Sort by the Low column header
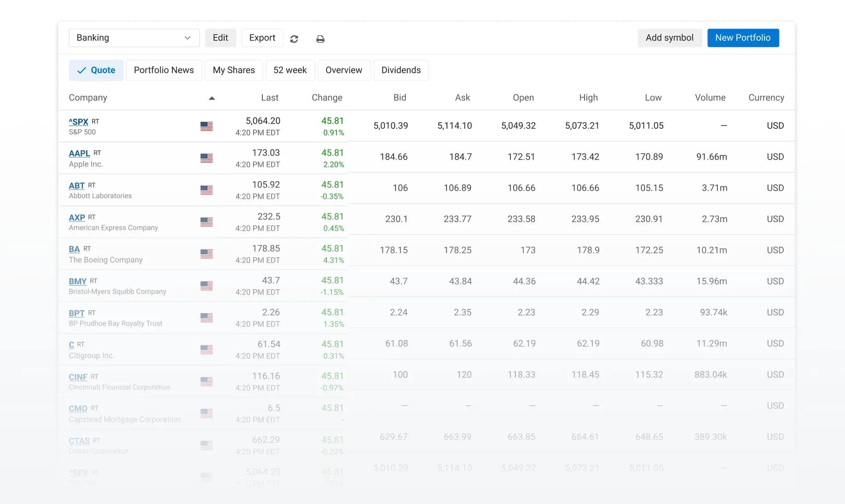The width and height of the screenshot is (845, 504). tap(653, 97)
